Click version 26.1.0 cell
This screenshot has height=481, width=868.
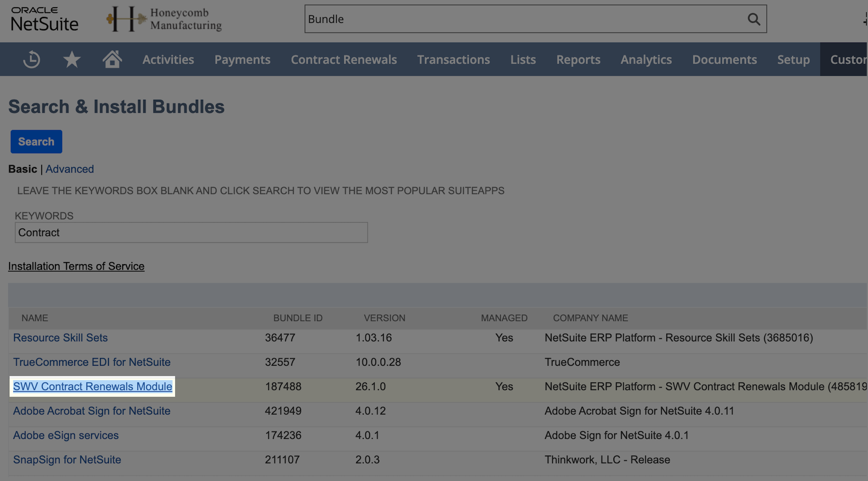click(370, 386)
